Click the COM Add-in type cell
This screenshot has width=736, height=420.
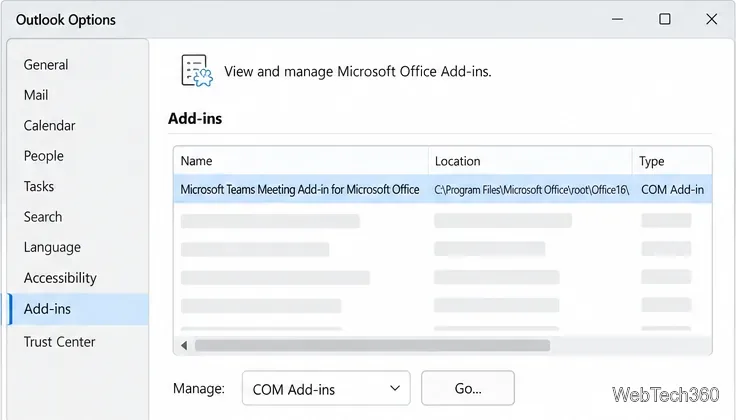click(672, 190)
